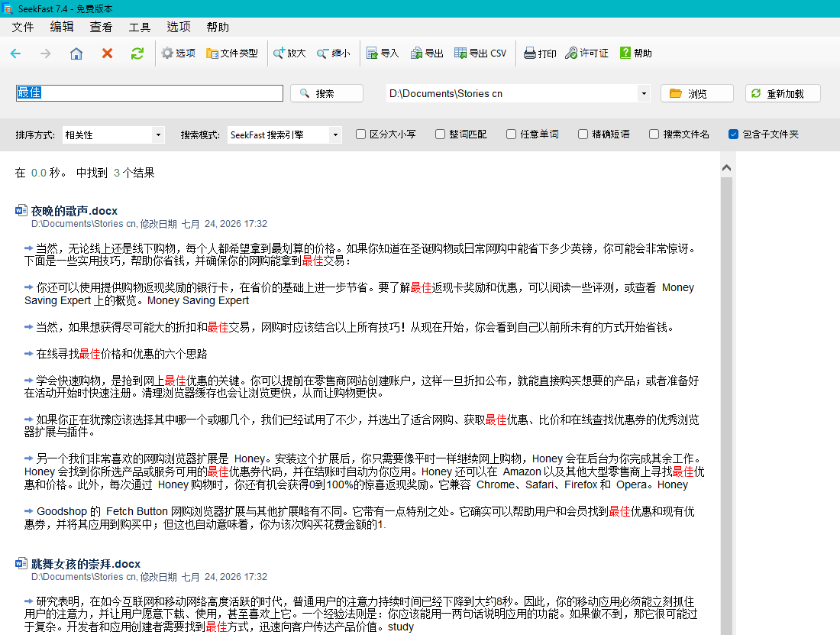Click arrow bullet before 研究表明
840x635 pixels.
[29, 601]
